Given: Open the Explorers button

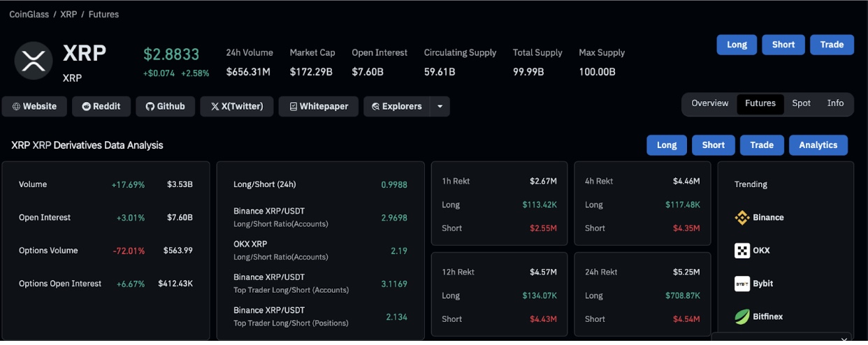Looking at the screenshot, I should [397, 106].
